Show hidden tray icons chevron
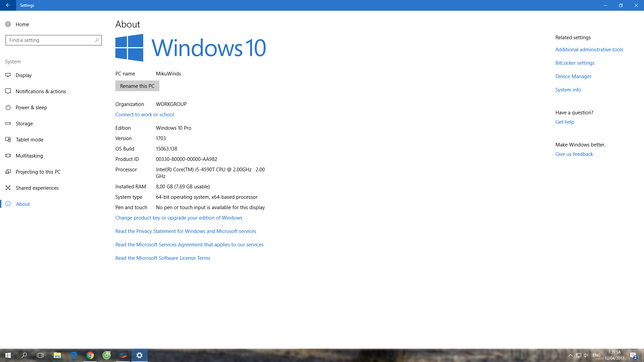Screen dimensions: 644x362 click(570, 355)
